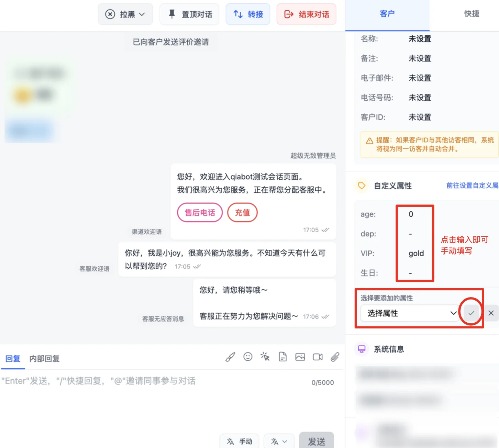The width and height of the screenshot is (499, 448).
Task: Confirm the attribute with the checkmark toggle
Action: (471, 313)
